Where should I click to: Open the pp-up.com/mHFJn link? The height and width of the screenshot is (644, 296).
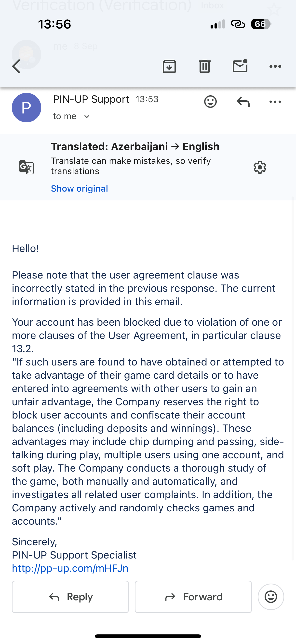[x=70, y=569]
